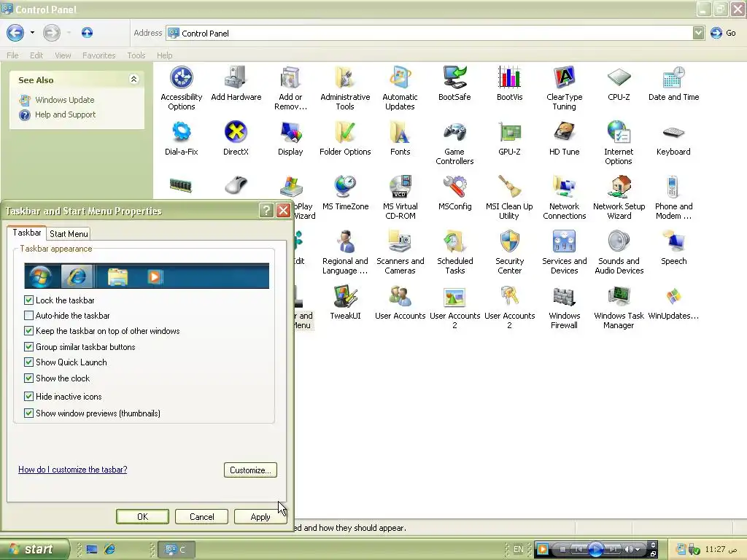Open the MSConfig icon
This screenshot has height=560, width=747.
coord(454,193)
